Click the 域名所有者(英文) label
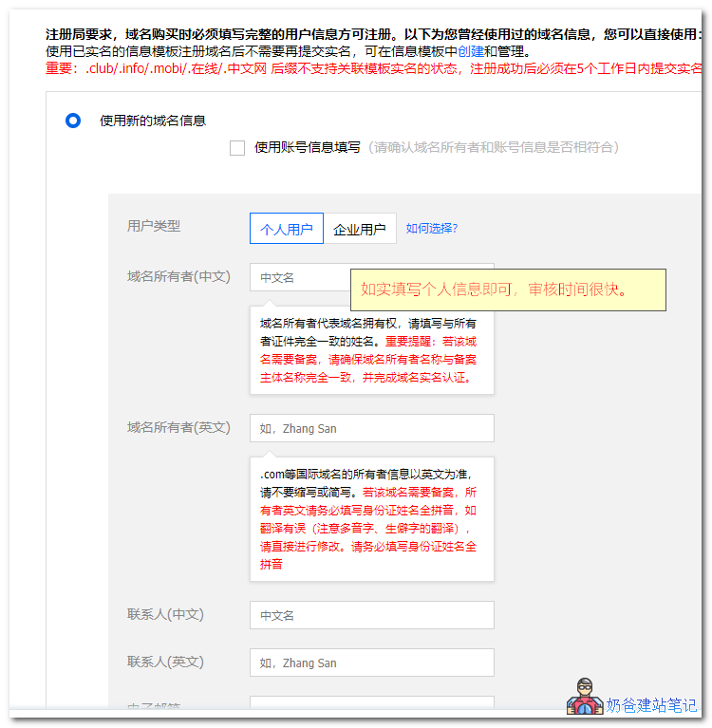Screen dimensions: 712x728 pyautogui.click(x=178, y=428)
